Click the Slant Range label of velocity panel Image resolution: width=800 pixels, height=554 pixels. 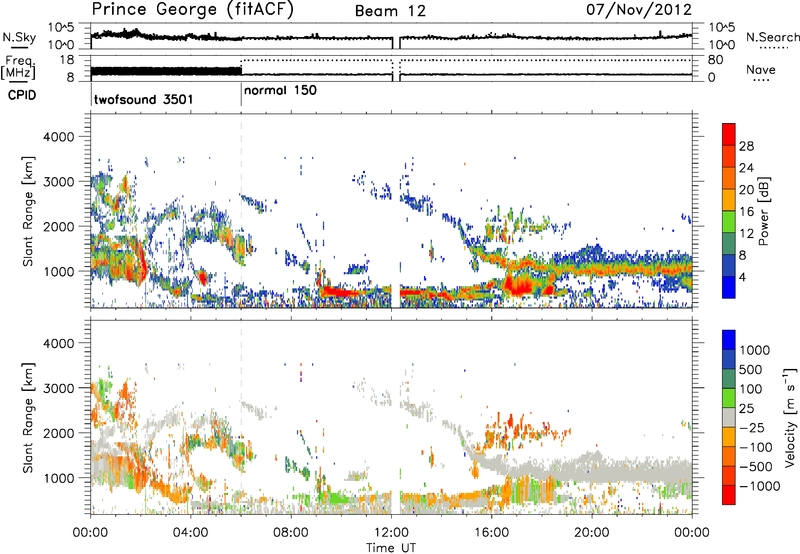point(28,417)
